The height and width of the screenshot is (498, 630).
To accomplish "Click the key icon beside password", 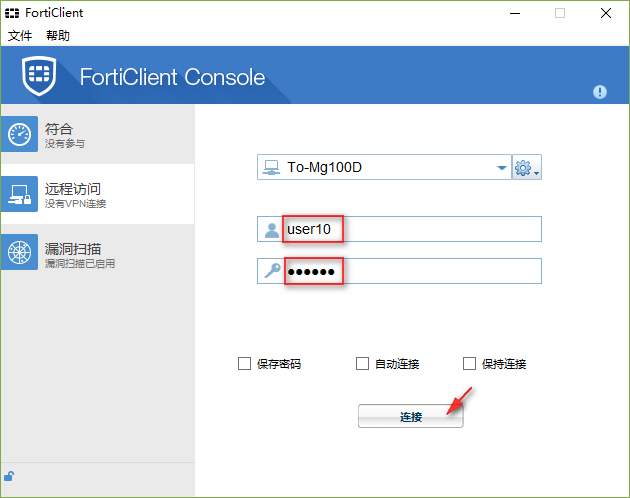I will click(272, 271).
